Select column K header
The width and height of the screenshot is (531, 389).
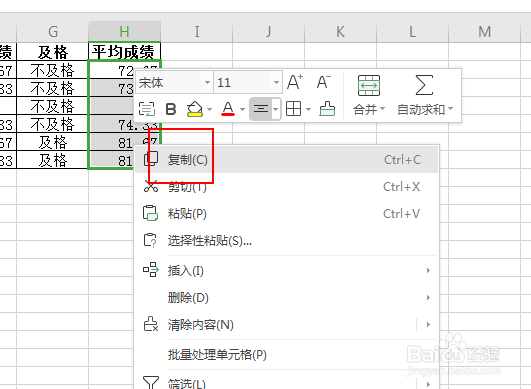(x=340, y=32)
